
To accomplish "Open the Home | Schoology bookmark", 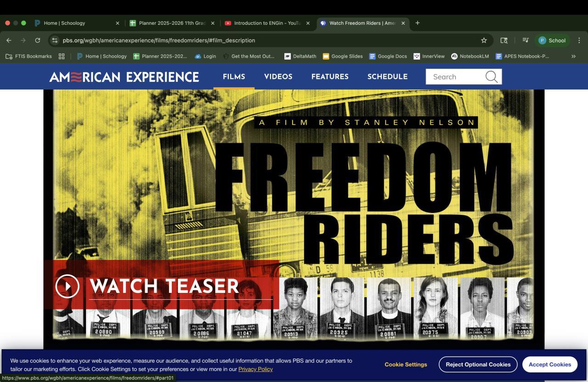I will [x=102, y=56].
